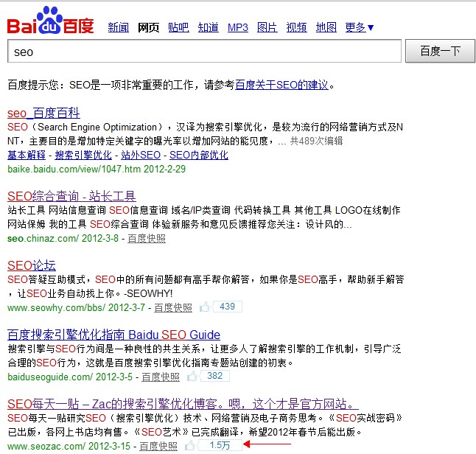Open the 知道 tab
Screen dimensions: 476x454
209,27
